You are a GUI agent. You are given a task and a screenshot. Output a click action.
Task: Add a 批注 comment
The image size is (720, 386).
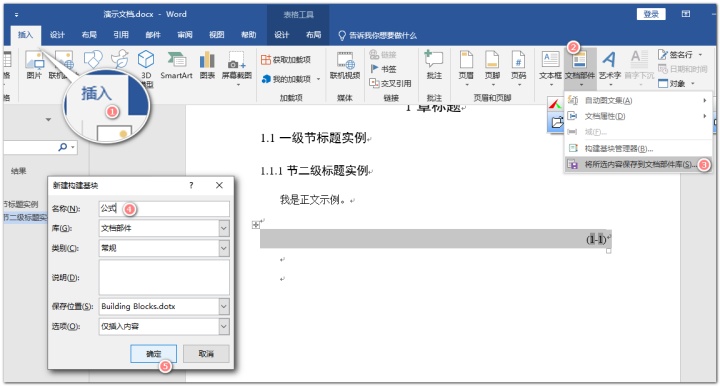click(434, 65)
